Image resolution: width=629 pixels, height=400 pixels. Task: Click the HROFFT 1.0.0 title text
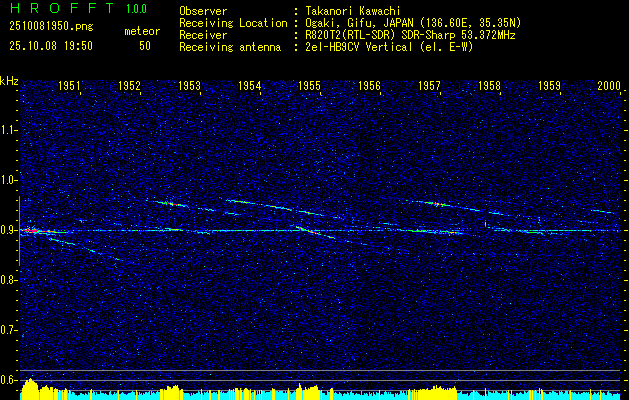click(78, 8)
